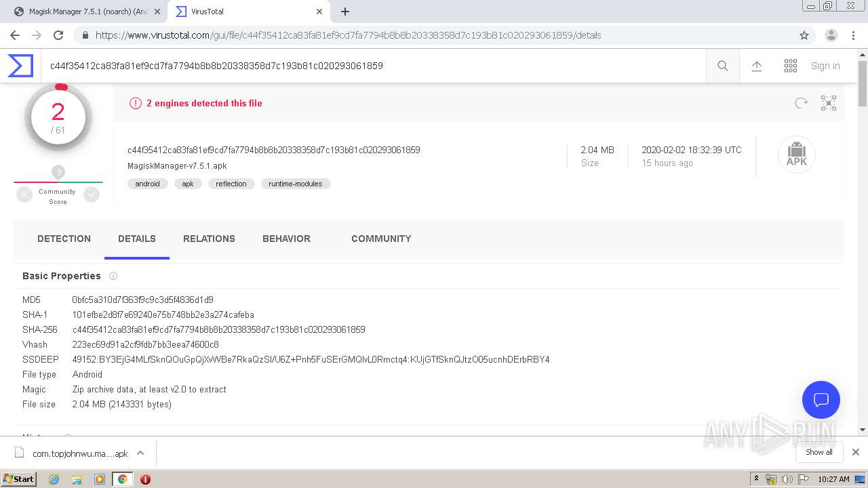Switch to the DETECTION tab
This screenshot has height=488, width=868.
coord(64,239)
